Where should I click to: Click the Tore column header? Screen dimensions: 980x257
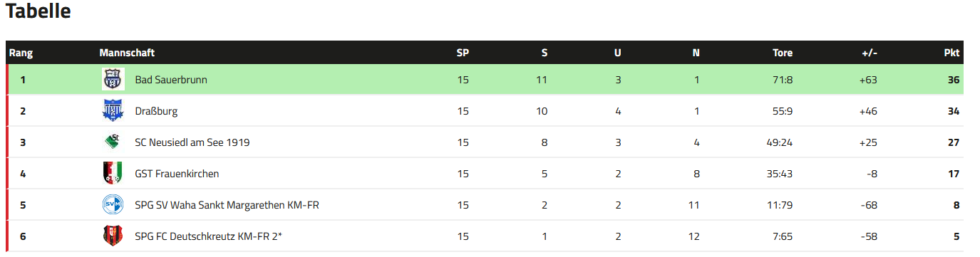click(x=783, y=53)
